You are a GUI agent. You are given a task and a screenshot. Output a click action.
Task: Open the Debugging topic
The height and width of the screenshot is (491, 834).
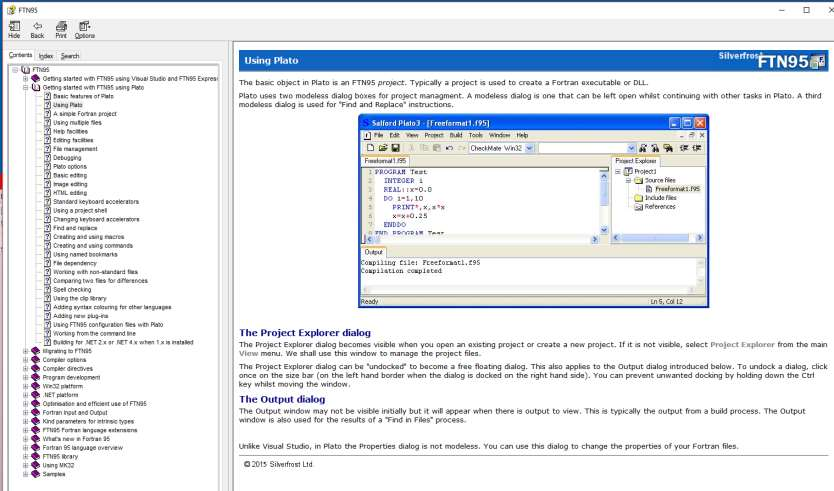[x=67, y=158]
